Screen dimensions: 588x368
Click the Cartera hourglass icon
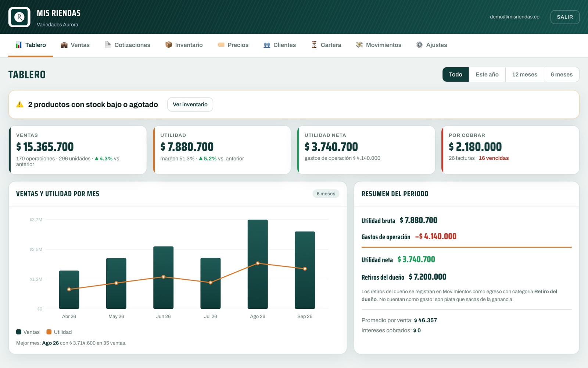[x=314, y=45]
